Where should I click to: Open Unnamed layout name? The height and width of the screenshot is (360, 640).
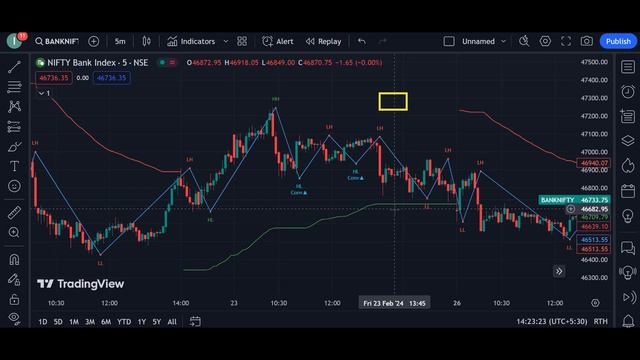pyautogui.click(x=478, y=41)
